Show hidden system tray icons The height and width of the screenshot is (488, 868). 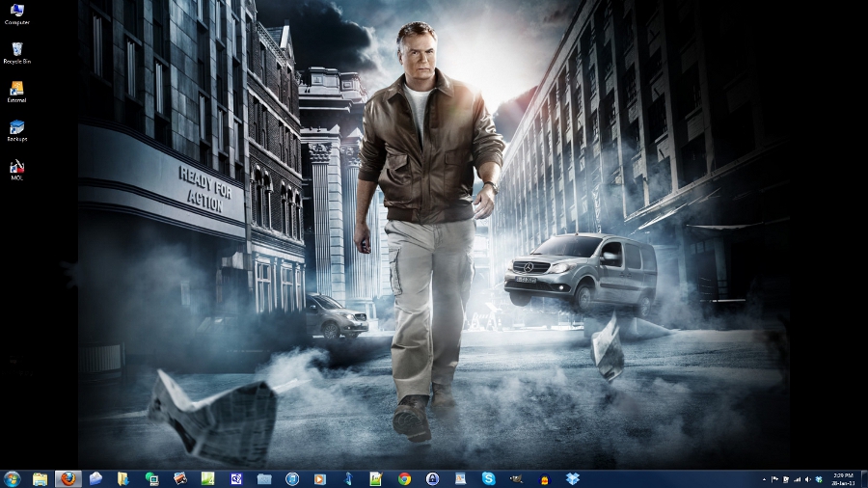coord(764,479)
